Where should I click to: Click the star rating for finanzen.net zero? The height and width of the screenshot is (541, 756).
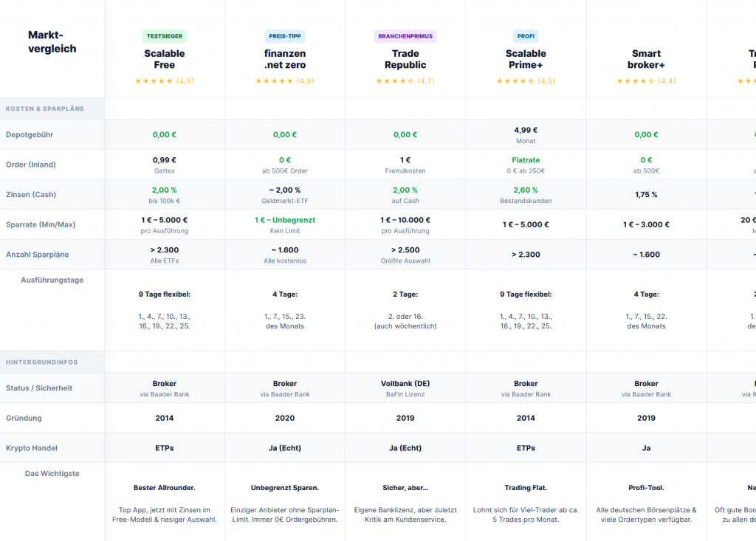pyautogui.click(x=284, y=81)
